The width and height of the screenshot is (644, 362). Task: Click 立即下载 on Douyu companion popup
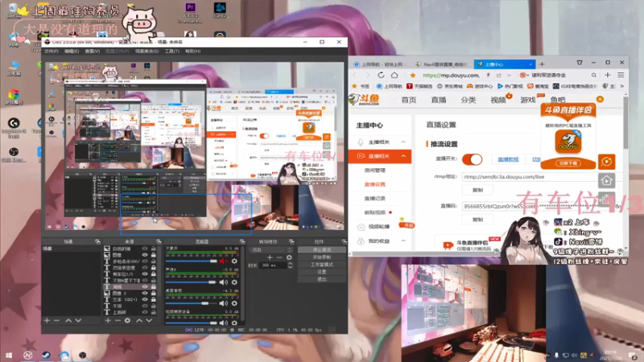coord(568,163)
